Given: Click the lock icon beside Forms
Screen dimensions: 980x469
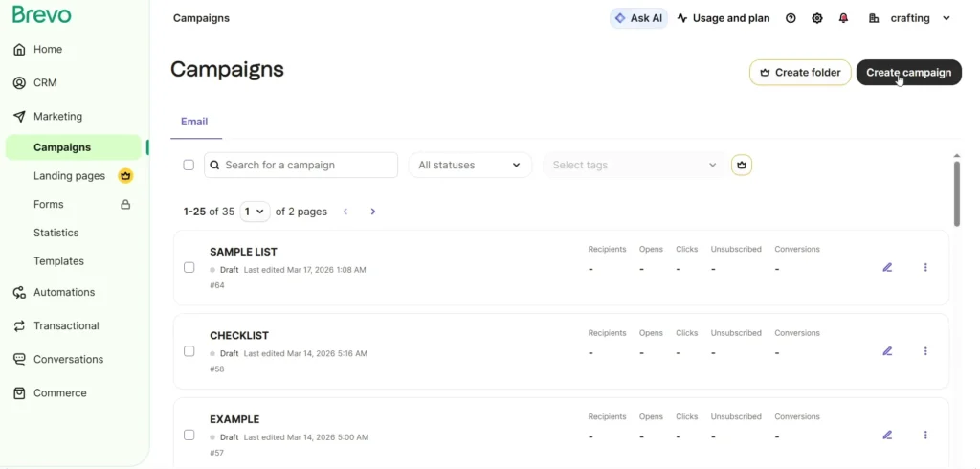Looking at the screenshot, I should pos(125,205).
